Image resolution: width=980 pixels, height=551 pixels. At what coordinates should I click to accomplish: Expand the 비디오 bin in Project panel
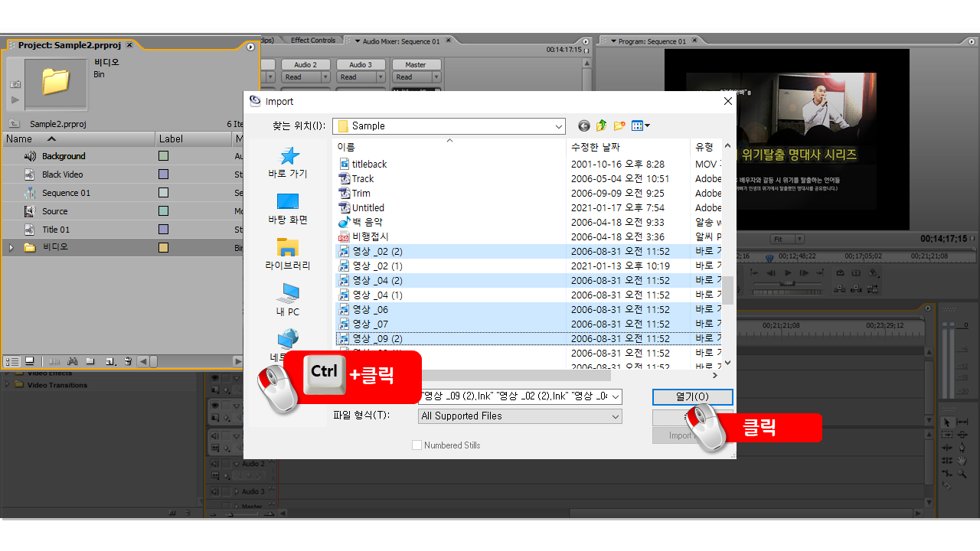11,248
